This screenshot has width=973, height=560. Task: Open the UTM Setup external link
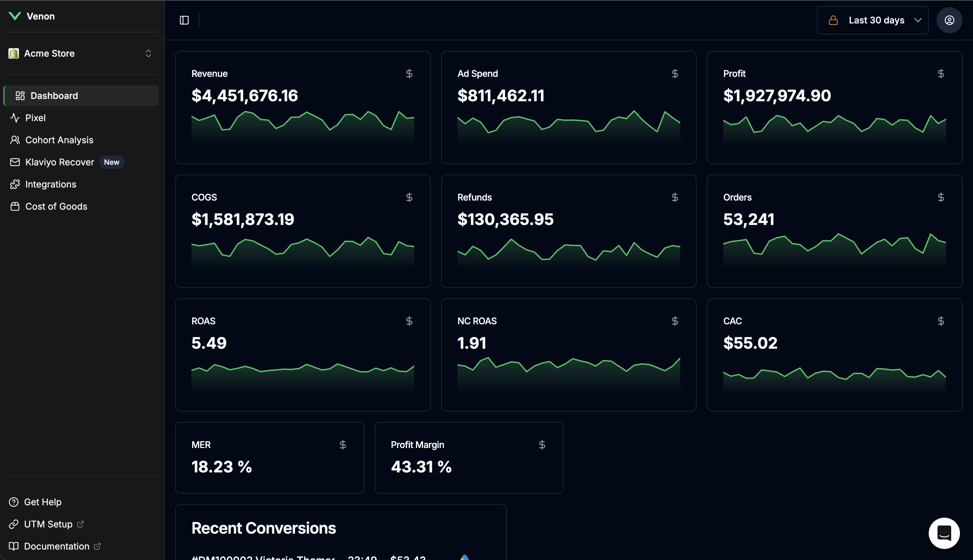pyautogui.click(x=49, y=524)
